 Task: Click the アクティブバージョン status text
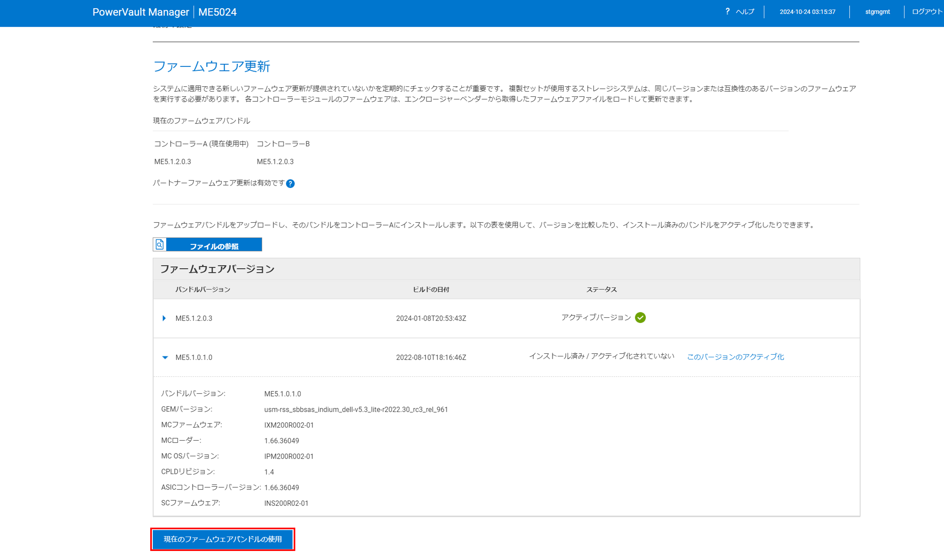tap(596, 317)
